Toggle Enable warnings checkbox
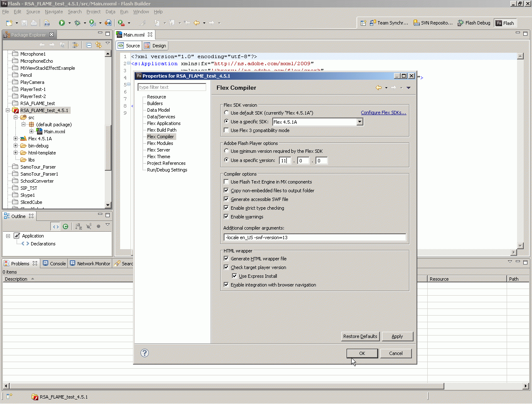 (x=227, y=217)
